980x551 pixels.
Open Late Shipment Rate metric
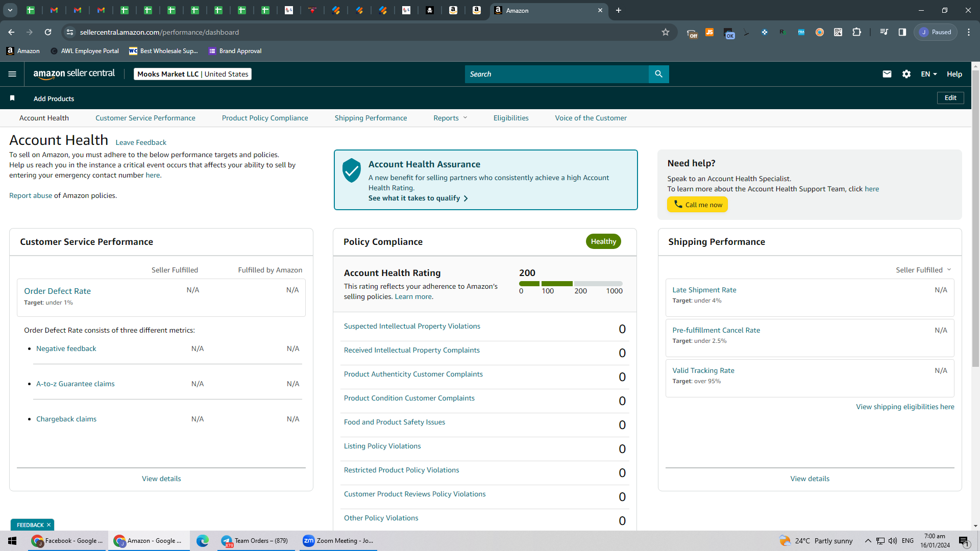click(x=704, y=290)
